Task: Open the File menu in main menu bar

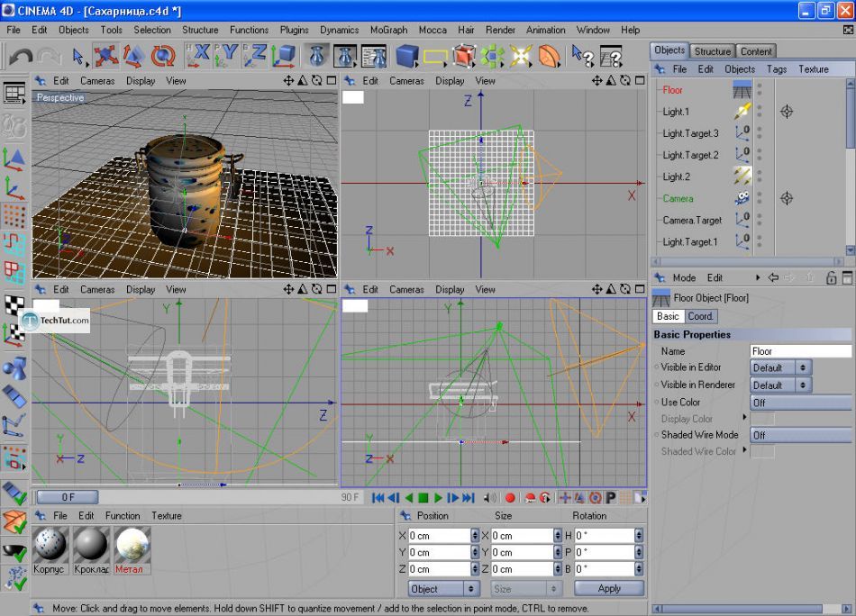Action: pos(14,30)
